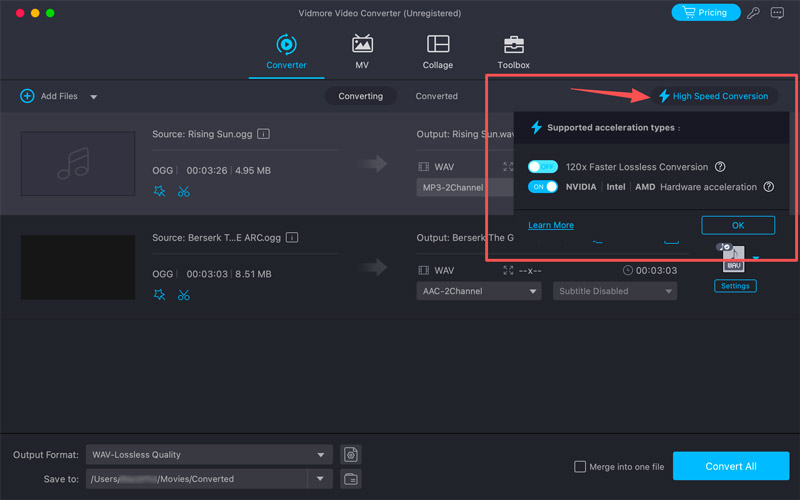Image resolution: width=800 pixels, height=500 pixels.
Task: Open output folder icon beside Save to
Action: (351, 479)
